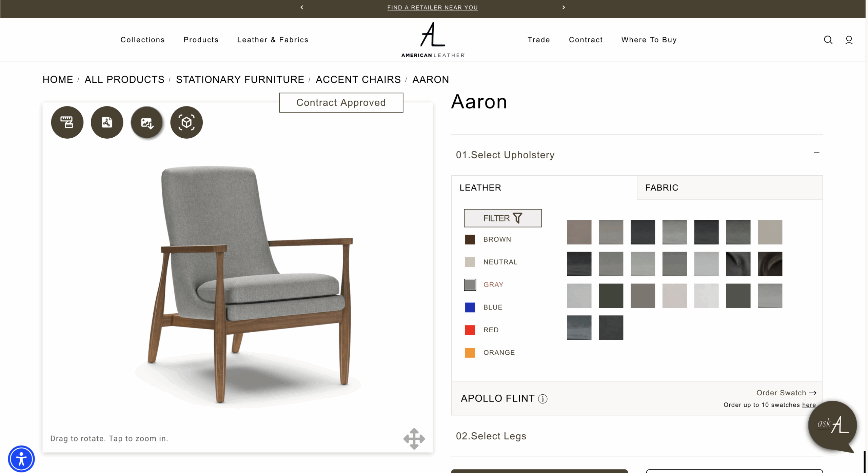Open the accessibility widget button
The image size is (868, 473).
(21, 459)
